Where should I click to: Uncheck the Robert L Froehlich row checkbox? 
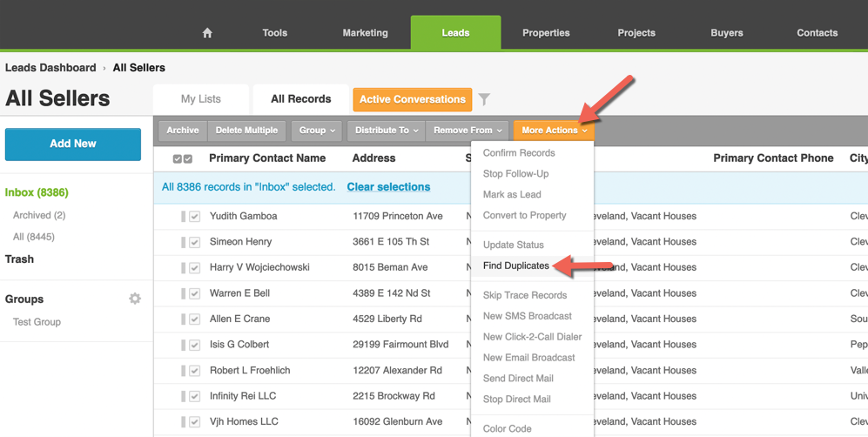[x=194, y=371]
